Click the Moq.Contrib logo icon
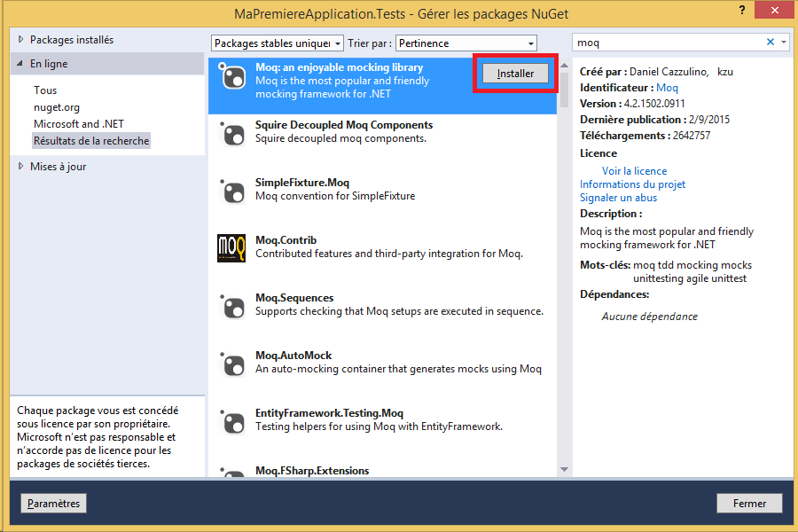This screenshot has width=798, height=532. pos(231,248)
